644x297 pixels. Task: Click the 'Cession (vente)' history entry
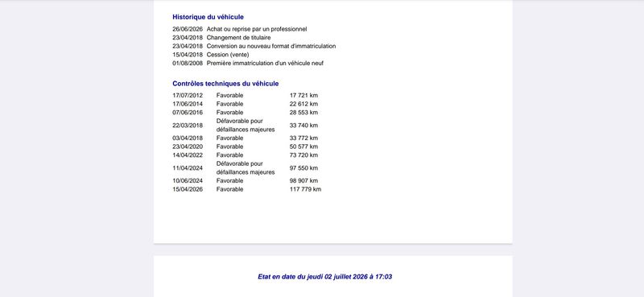pyautogui.click(x=228, y=55)
